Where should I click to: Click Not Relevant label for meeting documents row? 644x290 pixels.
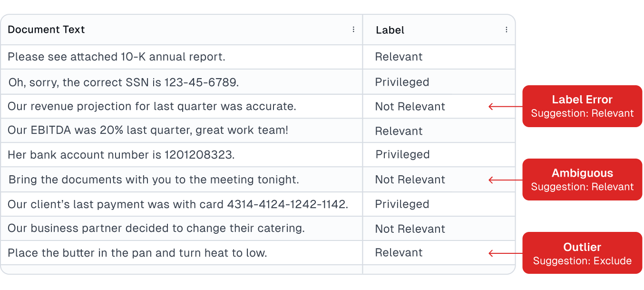410,180
